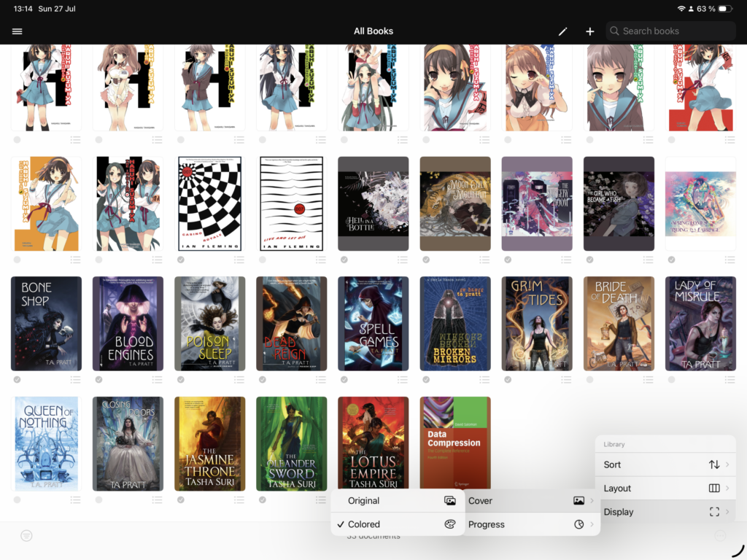Tap the All Books title
Image resolution: width=747 pixels, height=560 pixels.
point(373,31)
